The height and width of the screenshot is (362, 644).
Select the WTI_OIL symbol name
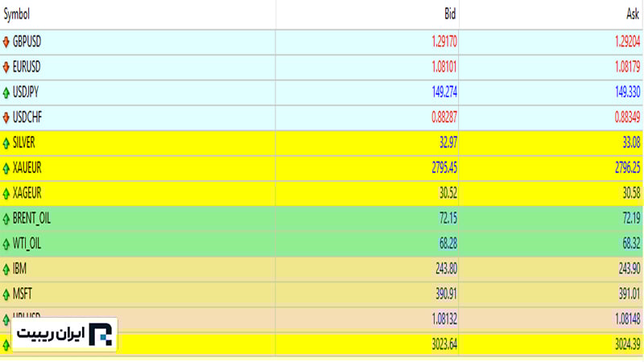27,244
